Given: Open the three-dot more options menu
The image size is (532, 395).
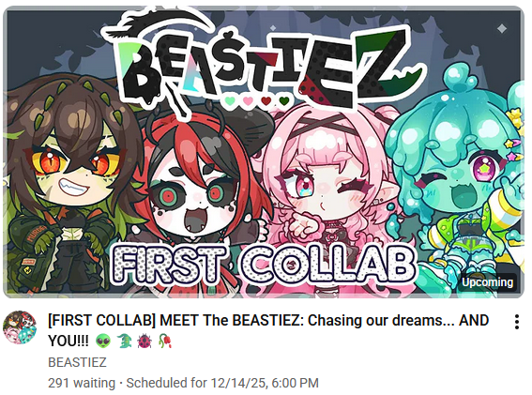Looking at the screenshot, I should pos(516,322).
